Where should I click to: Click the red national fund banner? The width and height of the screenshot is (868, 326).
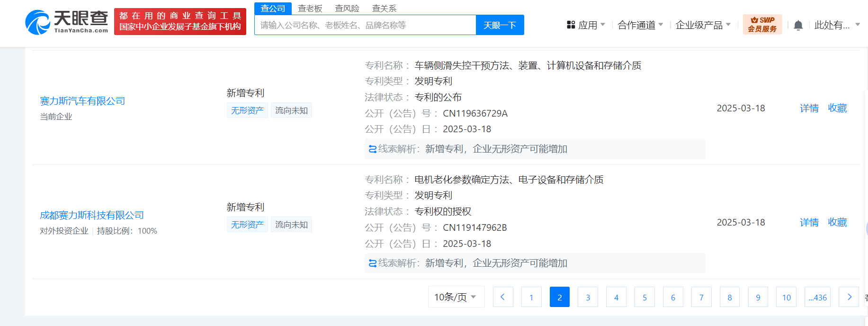180,22
